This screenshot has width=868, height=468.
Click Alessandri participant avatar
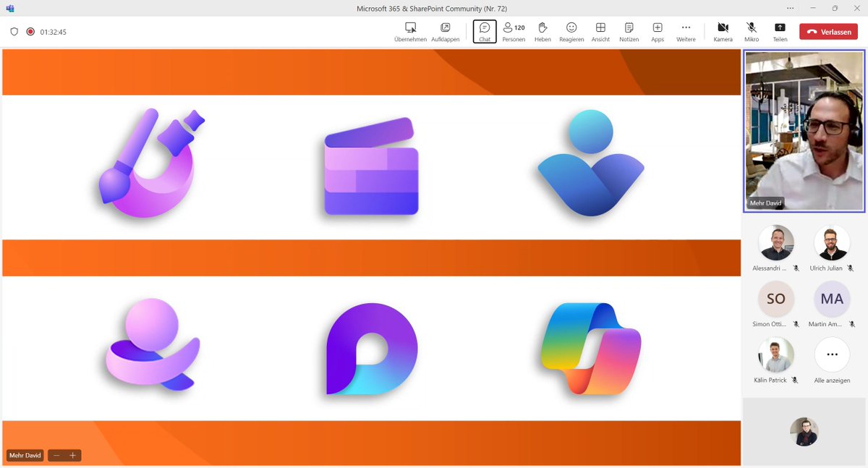(x=776, y=243)
